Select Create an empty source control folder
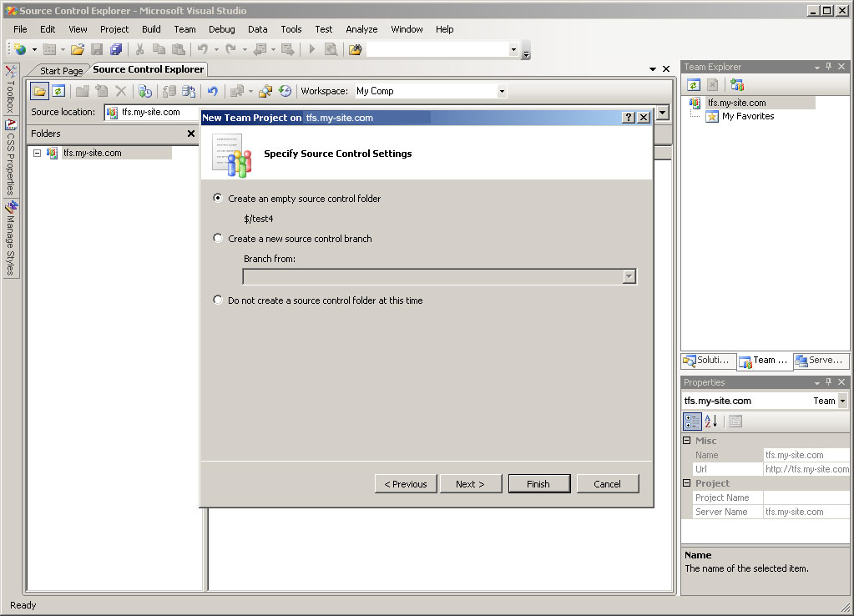854x616 pixels. click(x=218, y=199)
